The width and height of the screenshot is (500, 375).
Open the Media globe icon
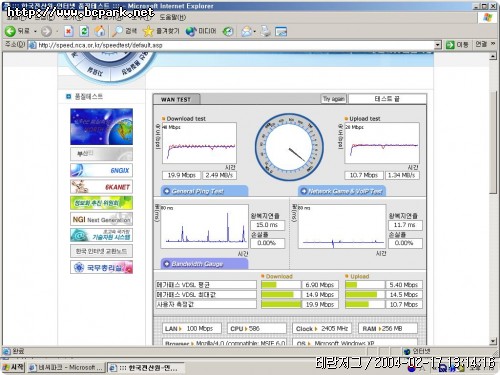click(191, 31)
